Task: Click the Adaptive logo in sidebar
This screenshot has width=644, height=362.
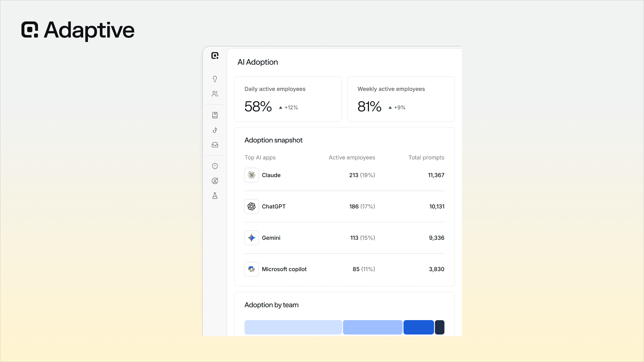Action: [215, 56]
